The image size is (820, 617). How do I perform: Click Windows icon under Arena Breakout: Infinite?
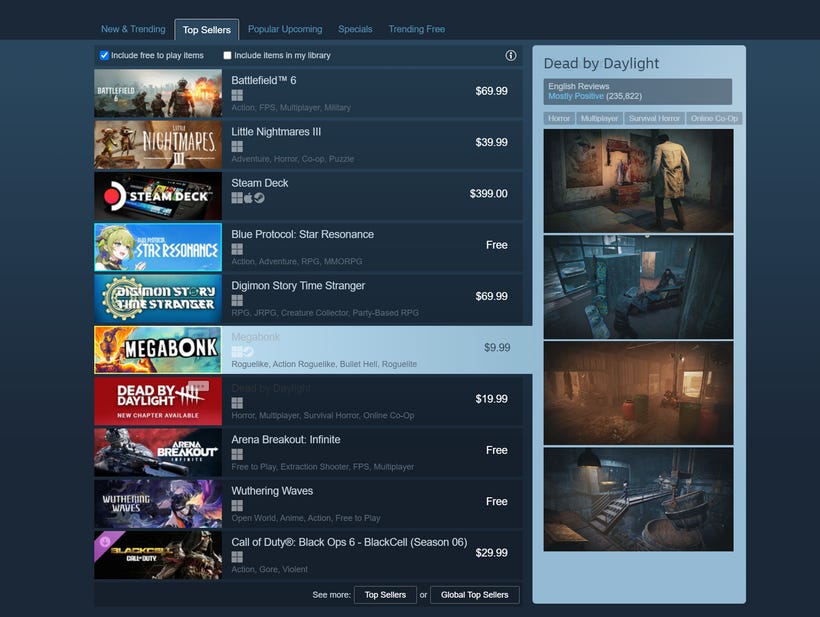pyautogui.click(x=237, y=454)
